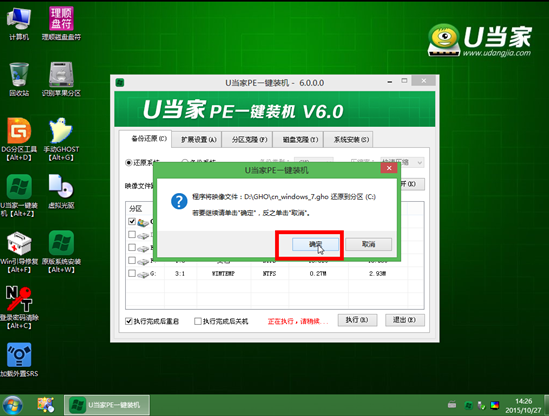Open the 计算机 desktop icon

[x=19, y=23]
